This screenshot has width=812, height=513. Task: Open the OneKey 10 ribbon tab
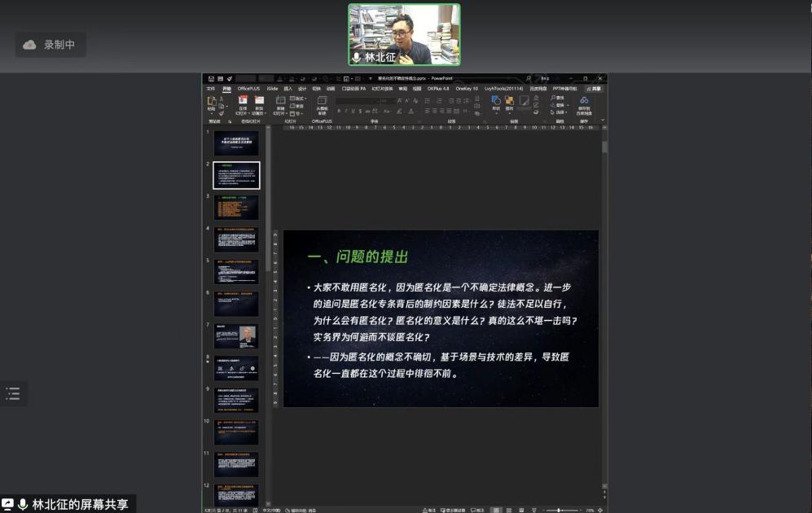coord(467,88)
